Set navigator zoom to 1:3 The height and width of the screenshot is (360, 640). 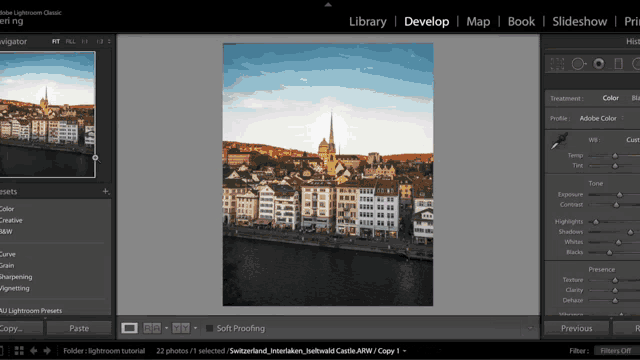coord(100,42)
